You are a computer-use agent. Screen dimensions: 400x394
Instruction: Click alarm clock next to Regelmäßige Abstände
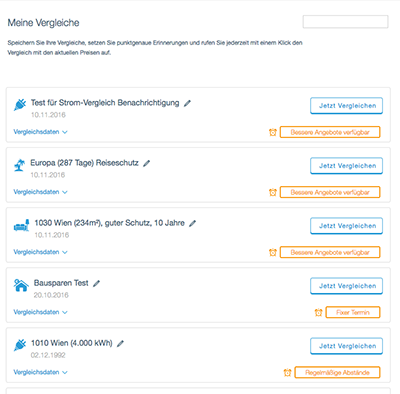[287, 372]
